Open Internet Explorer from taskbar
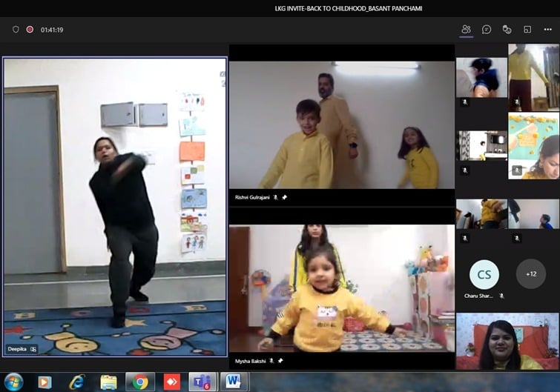Image resolution: width=560 pixels, height=392 pixels. click(76, 382)
